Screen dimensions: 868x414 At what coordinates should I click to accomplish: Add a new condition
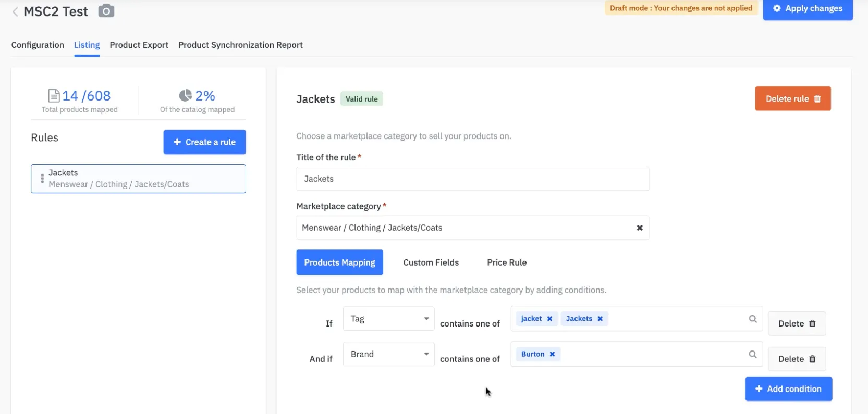789,389
